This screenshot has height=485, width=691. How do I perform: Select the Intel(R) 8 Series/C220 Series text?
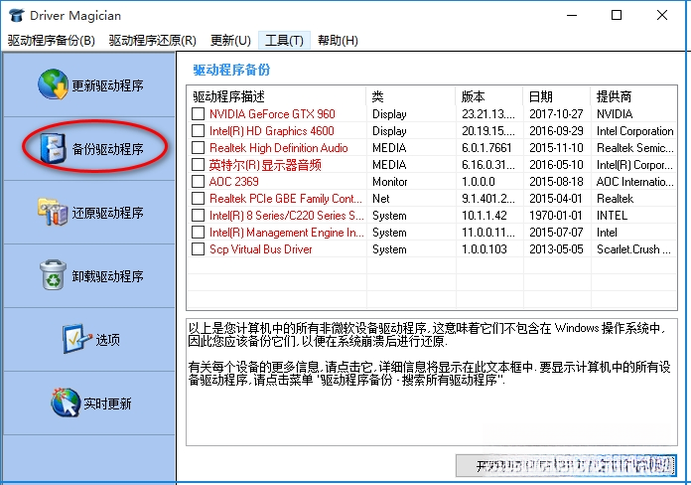(x=286, y=215)
